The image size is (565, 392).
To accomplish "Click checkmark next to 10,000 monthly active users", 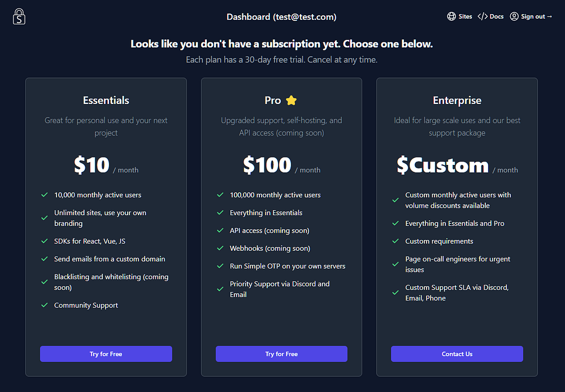I will (x=44, y=195).
